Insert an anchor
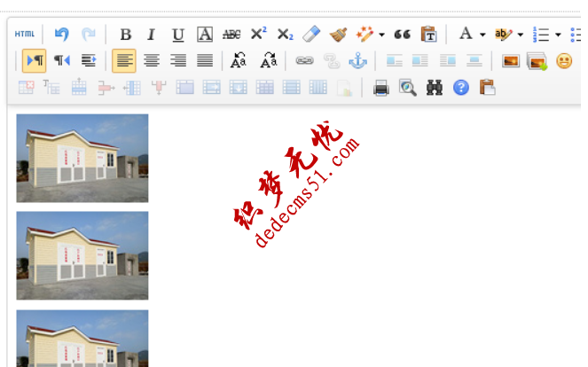 click(x=357, y=60)
